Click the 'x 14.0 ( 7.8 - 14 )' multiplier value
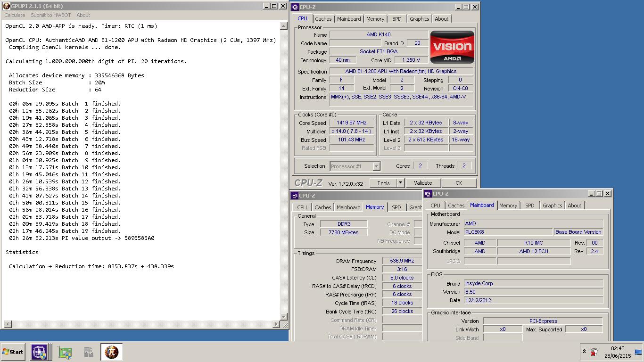Image resolution: width=644 pixels, height=362 pixels. pos(351,131)
